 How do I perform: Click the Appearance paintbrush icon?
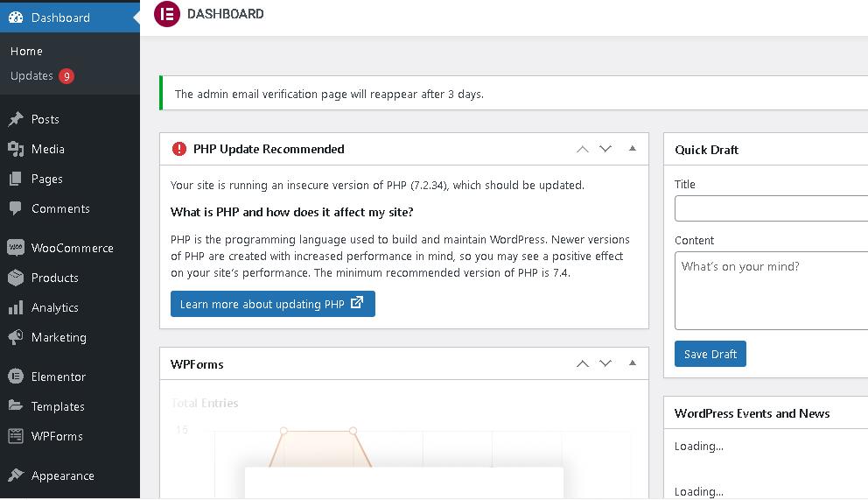click(x=16, y=475)
